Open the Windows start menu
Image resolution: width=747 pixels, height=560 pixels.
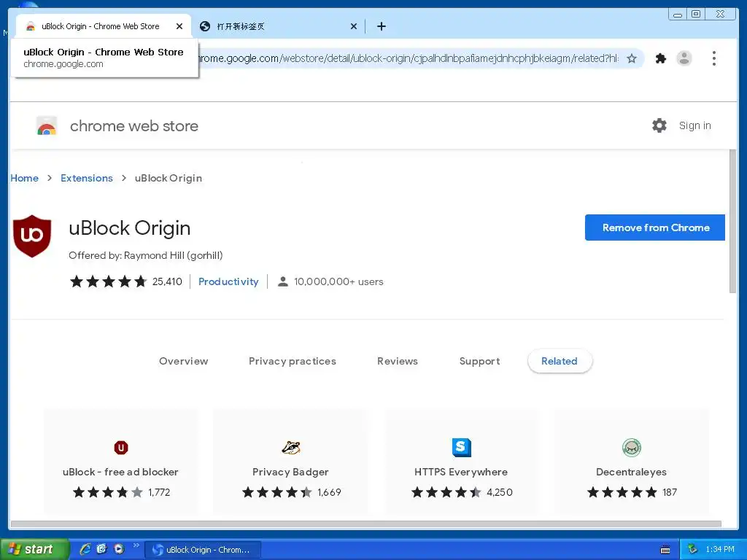(x=34, y=550)
